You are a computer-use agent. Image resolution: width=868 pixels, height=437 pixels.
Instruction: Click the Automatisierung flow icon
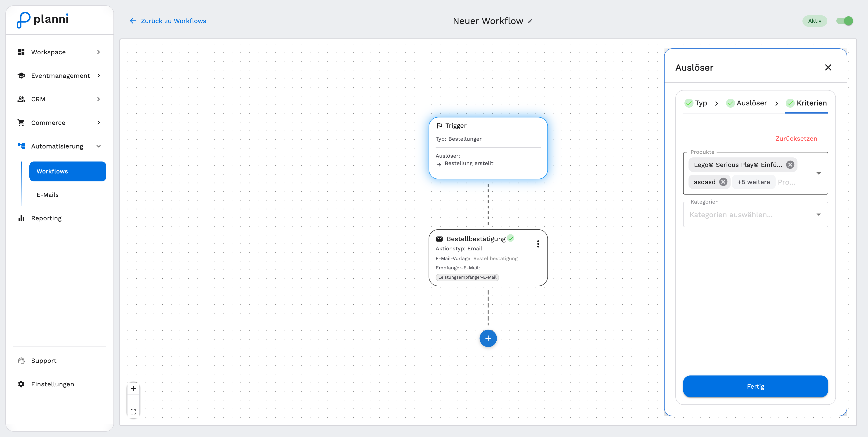[21, 146]
